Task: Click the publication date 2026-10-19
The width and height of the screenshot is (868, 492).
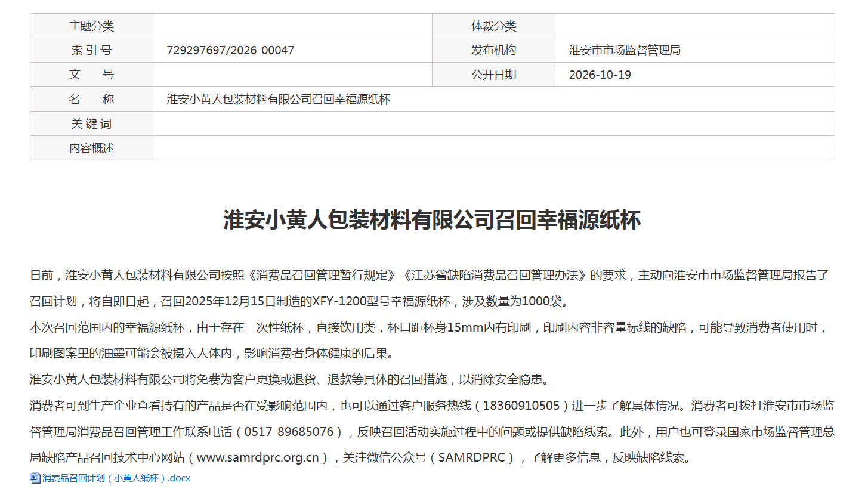Action: [x=600, y=75]
